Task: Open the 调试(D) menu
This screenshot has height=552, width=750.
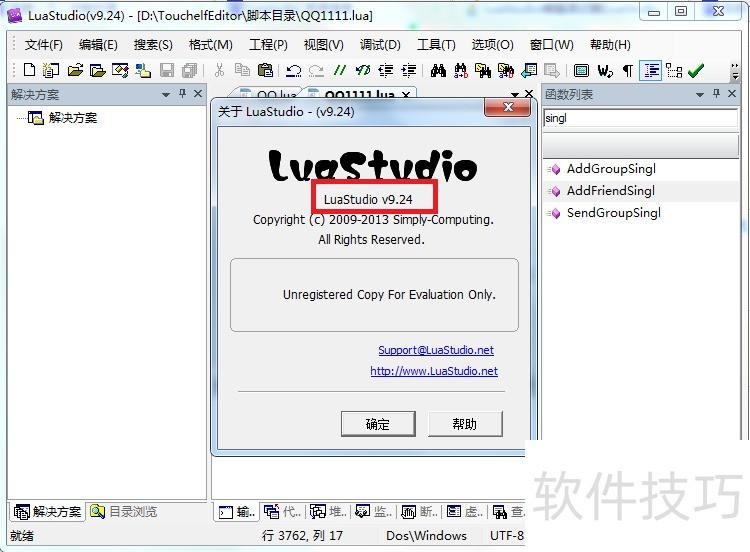Action: [380, 45]
